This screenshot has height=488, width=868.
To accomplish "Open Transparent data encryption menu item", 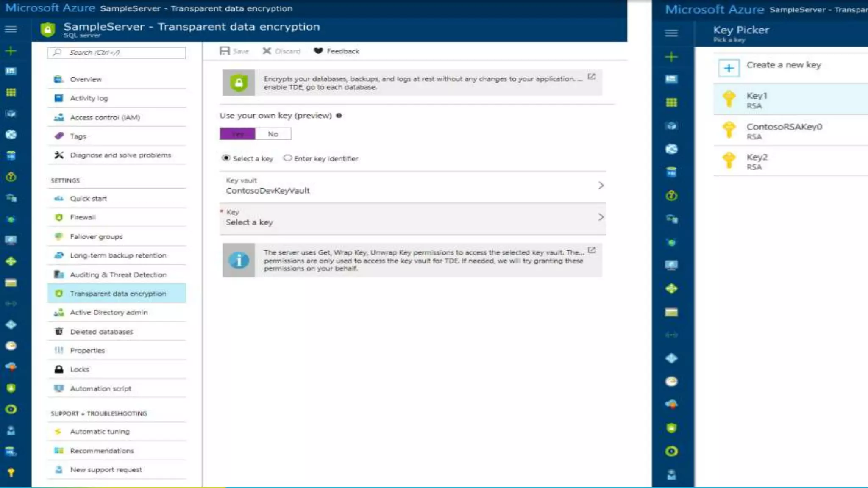I will coord(117,293).
